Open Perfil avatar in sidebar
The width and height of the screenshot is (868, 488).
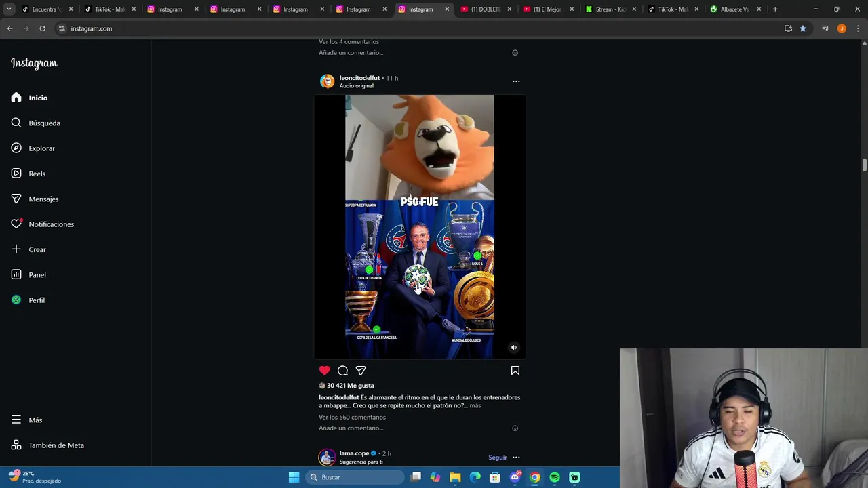(x=16, y=300)
